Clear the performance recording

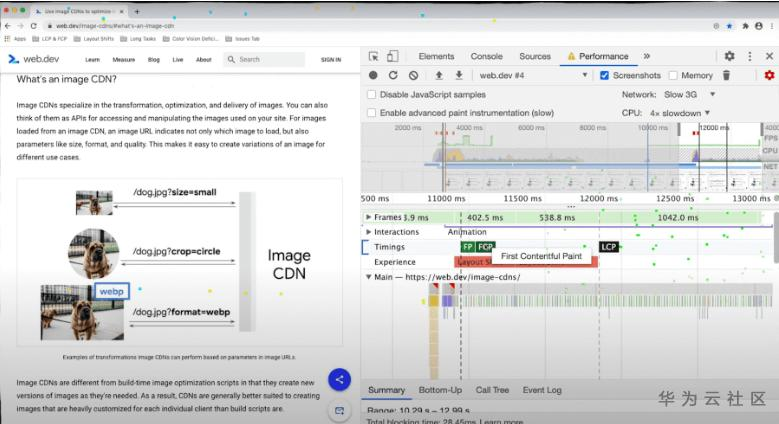[x=413, y=75]
